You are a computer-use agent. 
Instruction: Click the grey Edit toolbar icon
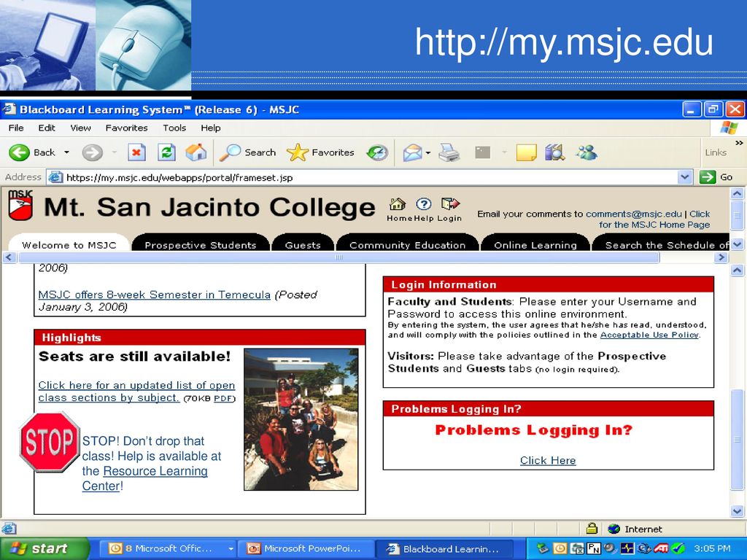click(x=483, y=152)
